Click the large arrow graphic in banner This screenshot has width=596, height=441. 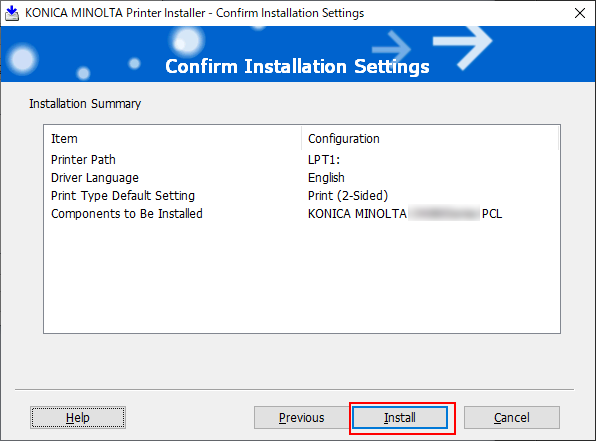pos(463,48)
